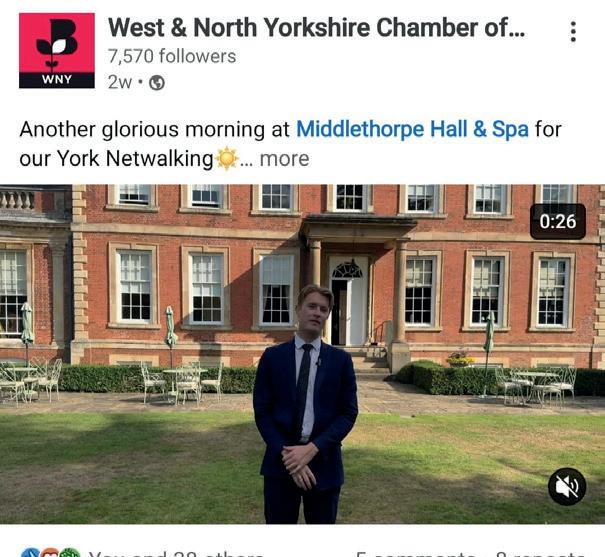Viewport: 605px width, 557px height.
Task: Click the green reaction icon
Action: pyautogui.click(x=69, y=553)
